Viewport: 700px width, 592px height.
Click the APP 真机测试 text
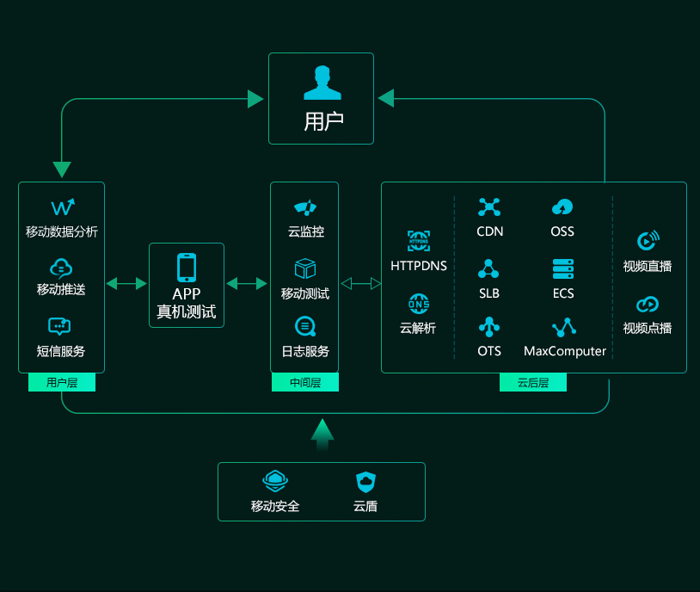[x=187, y=303]
